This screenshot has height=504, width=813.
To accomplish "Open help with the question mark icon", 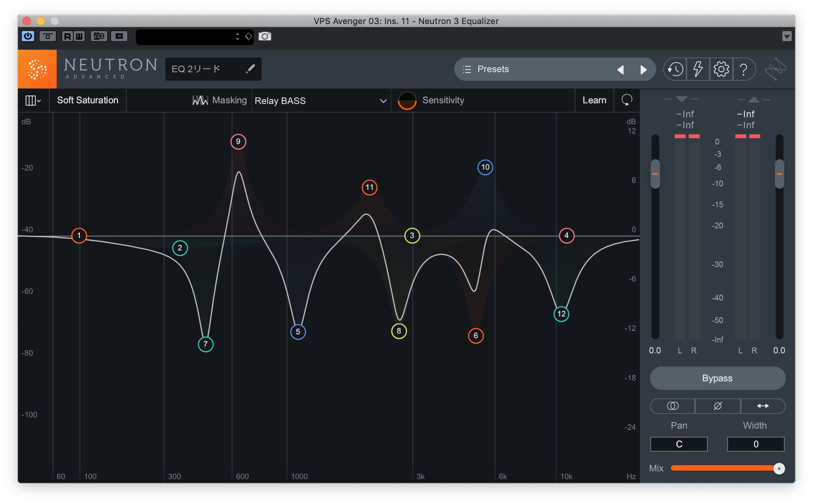I will [744, 70].
